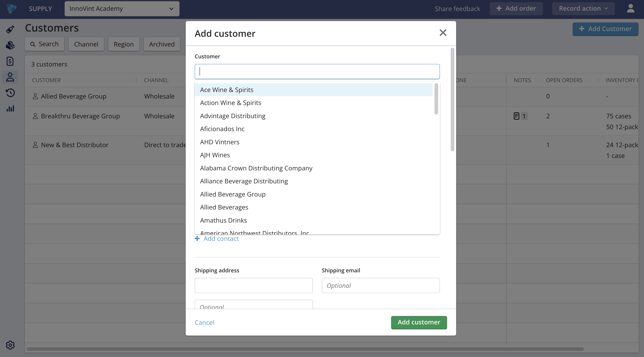This screenshot has height=357, width=644.
Task: Pick Alliance Beverage Distributing
Action: (x=314, y=181)
